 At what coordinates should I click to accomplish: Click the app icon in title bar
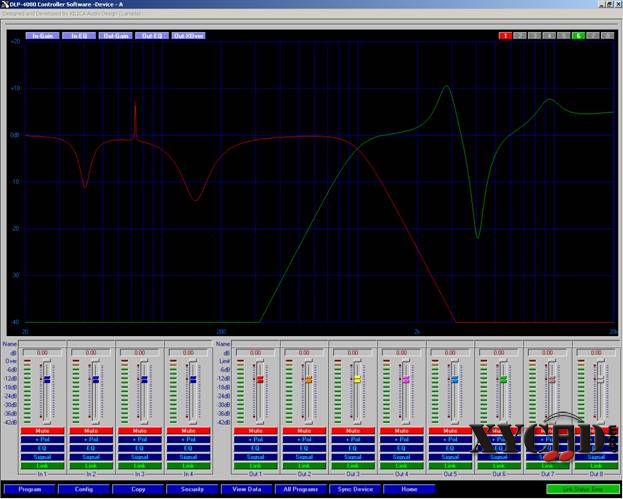(5, 4)
